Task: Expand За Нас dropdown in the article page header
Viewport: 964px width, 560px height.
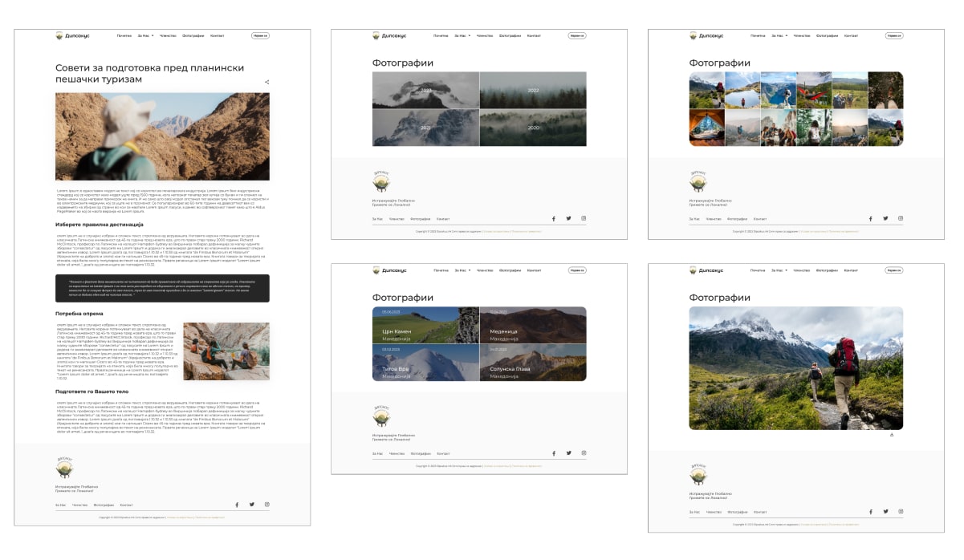Action: point(145,35)
